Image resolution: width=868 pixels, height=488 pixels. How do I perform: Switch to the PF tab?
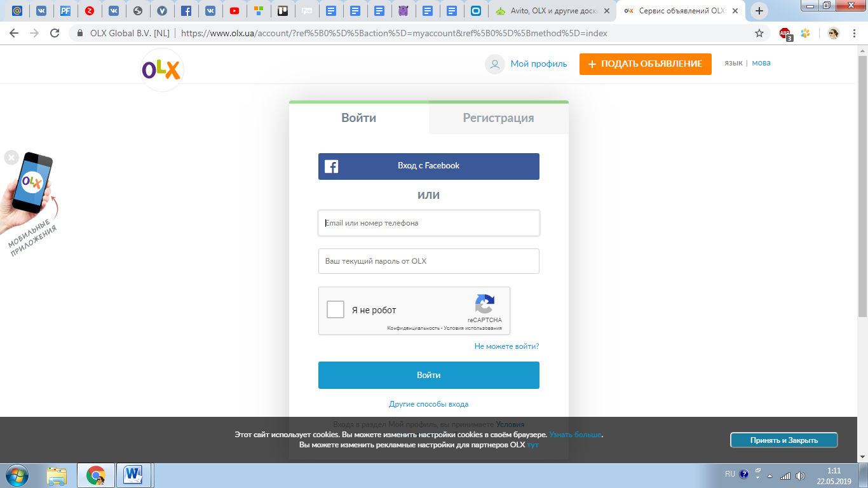click(x=65, y=11)
